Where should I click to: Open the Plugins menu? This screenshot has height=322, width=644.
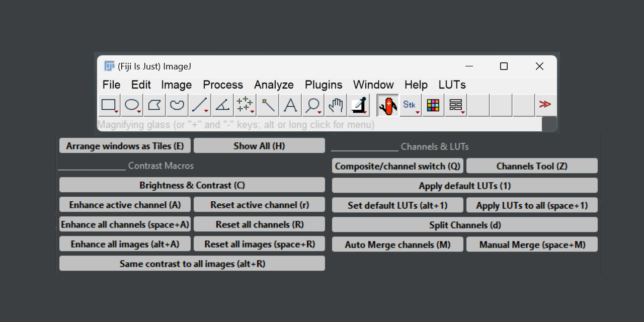[324, 85]
